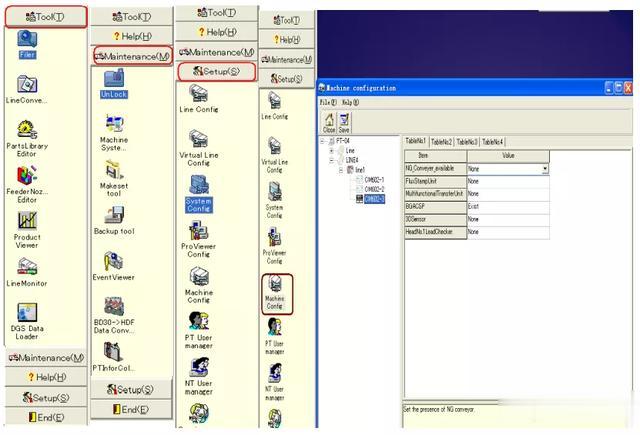Open the Machine Syste... icon
The height and width of the screenshot is (435, 640).
click(114, 133)
